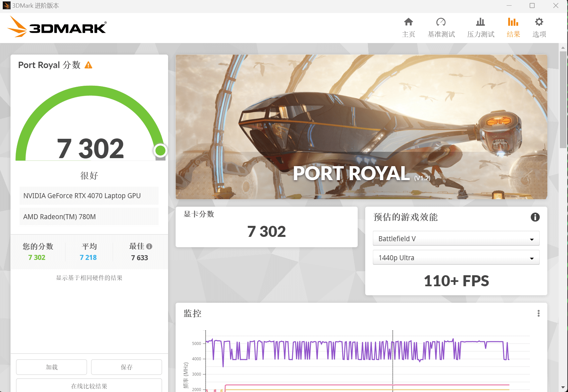This screenshot has width=568, height=392.
Task: Click the orange results bars icon
Action: tap(513, 22)
